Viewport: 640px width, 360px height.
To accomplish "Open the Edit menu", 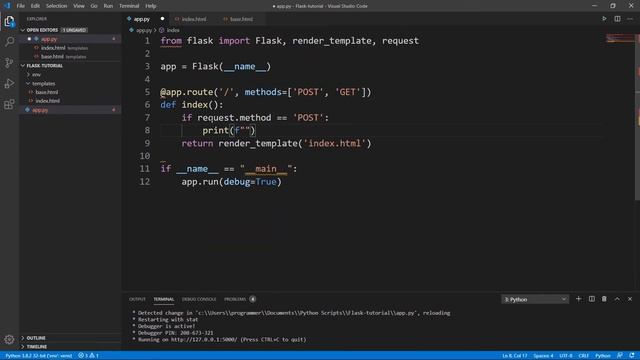I will coord(35,6).
